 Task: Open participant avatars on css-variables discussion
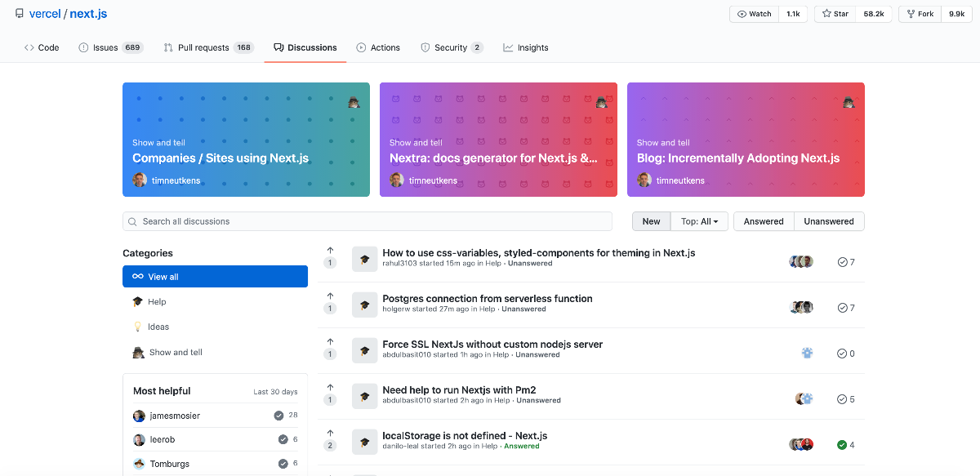click(x=801, y=262)
